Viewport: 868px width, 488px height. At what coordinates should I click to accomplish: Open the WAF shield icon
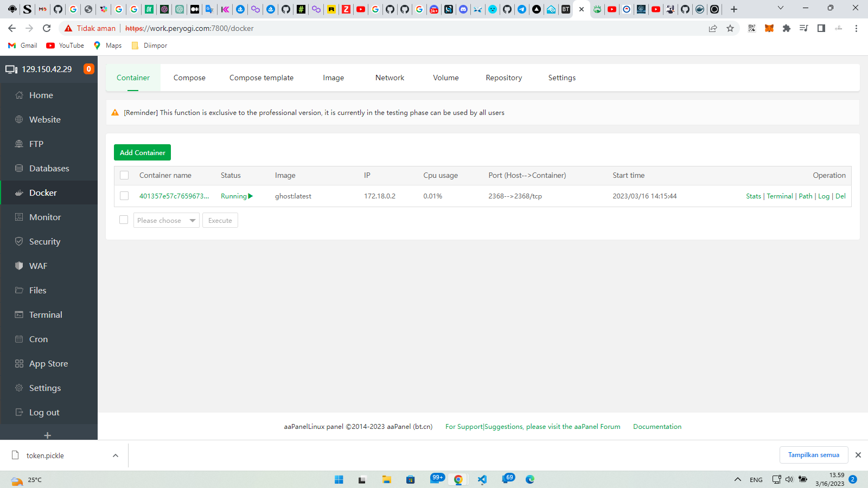tap(19, 266)
